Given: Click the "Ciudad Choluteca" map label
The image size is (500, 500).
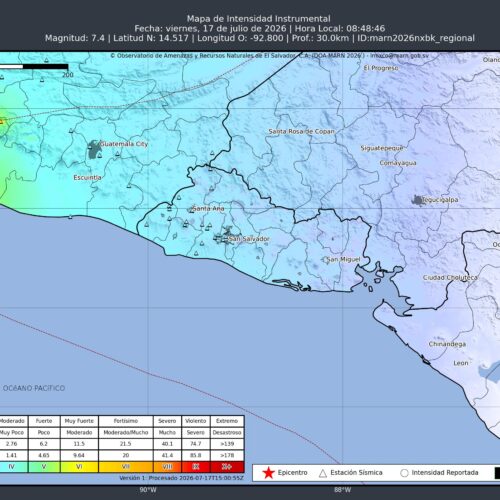Looking at the screenshot, I should [450, 277].
